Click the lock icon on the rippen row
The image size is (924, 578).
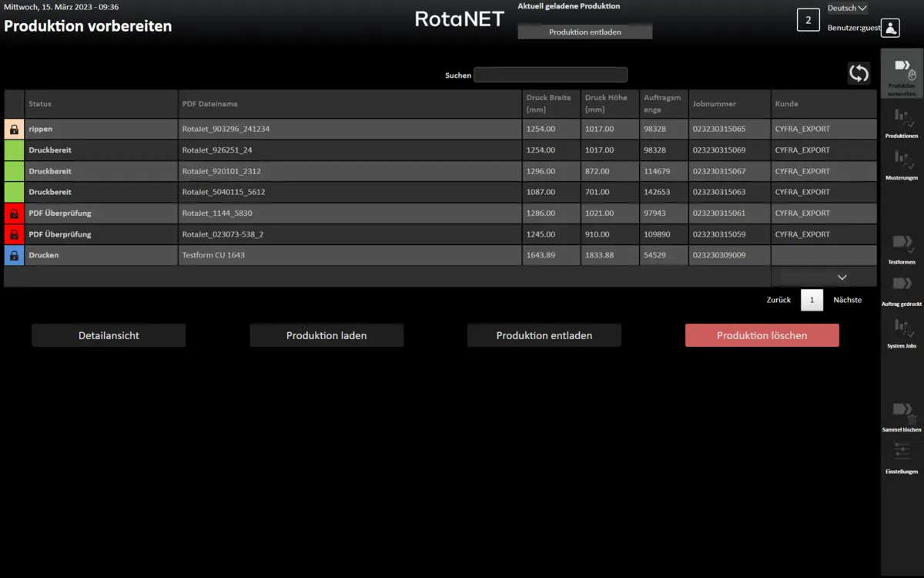(14, 129)
